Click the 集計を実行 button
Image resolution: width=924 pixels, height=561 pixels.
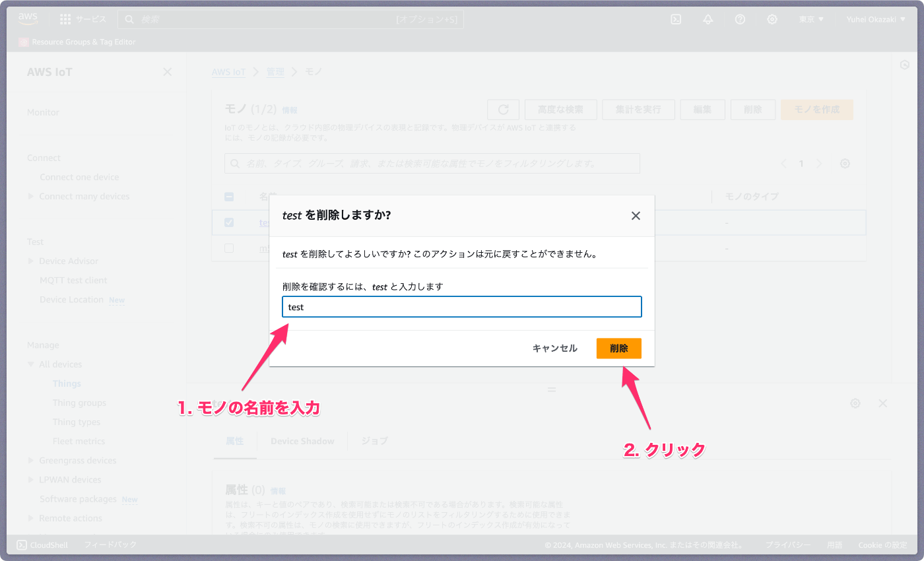tap(638, 110)
